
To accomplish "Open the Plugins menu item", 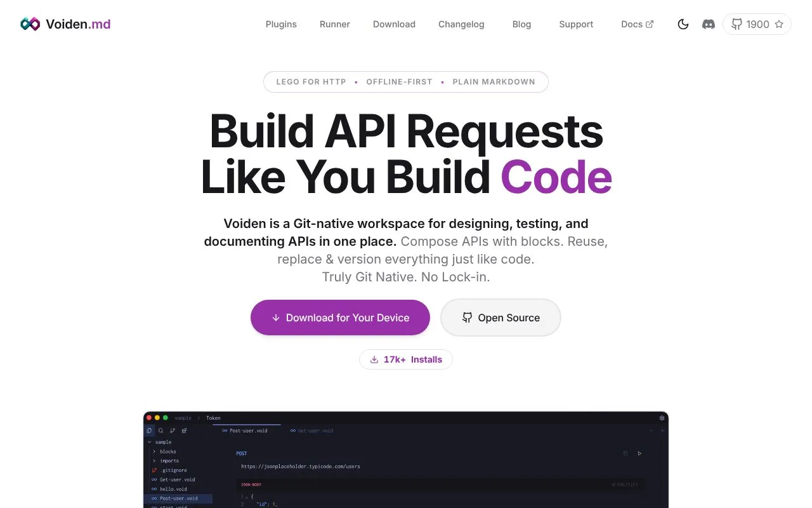I will point(281,24).
